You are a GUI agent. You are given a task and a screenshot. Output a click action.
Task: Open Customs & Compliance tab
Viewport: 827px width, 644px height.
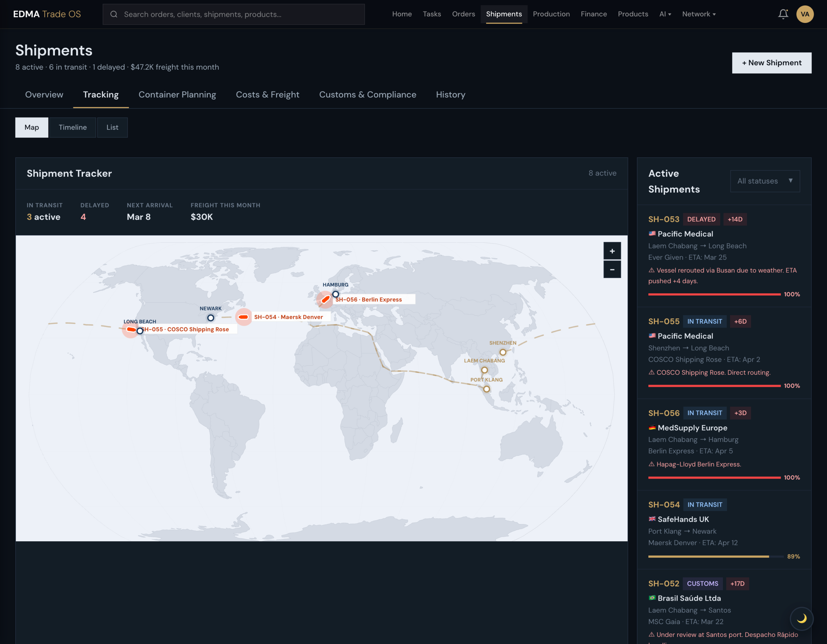[367, 95]
